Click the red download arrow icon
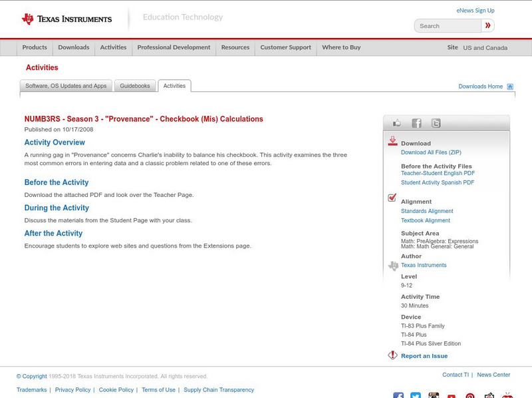This screenshot has width=532, height=398. point(392,141)
